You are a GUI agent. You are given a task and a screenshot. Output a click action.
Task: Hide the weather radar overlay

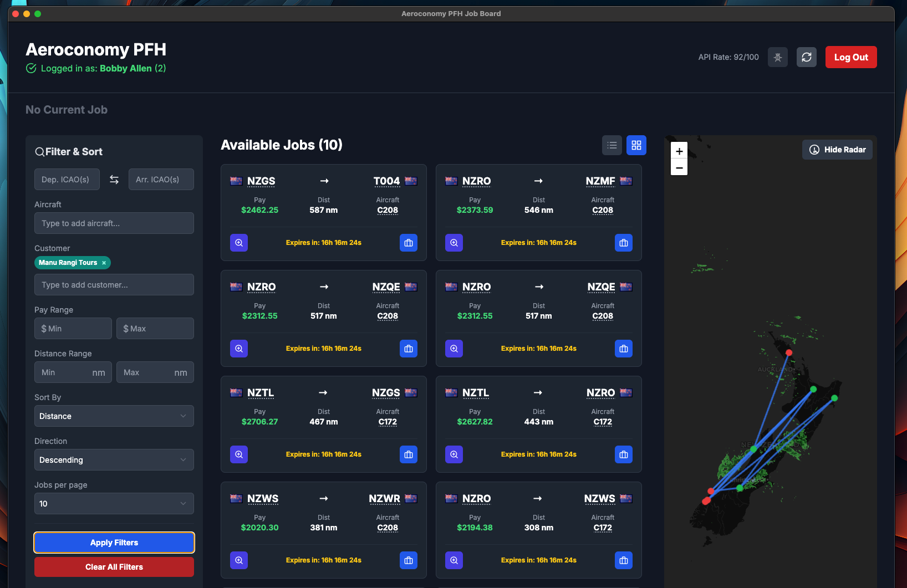[x=837, y=149]
